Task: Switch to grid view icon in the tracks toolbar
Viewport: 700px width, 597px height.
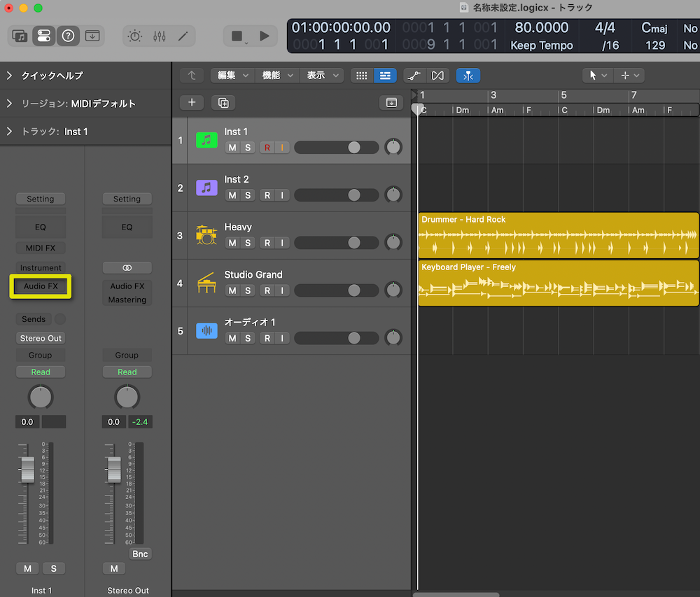Action: pos(362,76)
